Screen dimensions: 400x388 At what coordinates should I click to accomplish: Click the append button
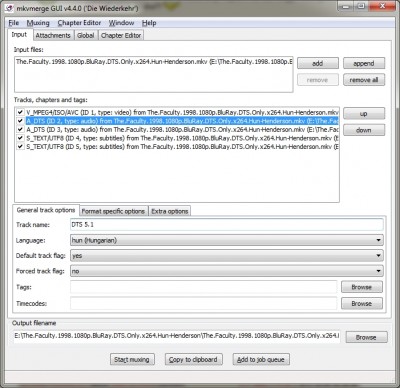tap(364, 63)
